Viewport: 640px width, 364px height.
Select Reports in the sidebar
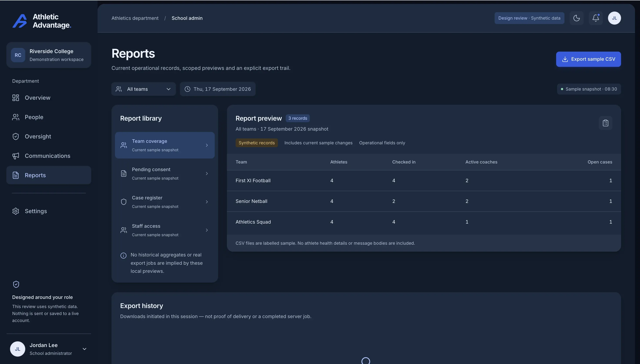(49, 175)
